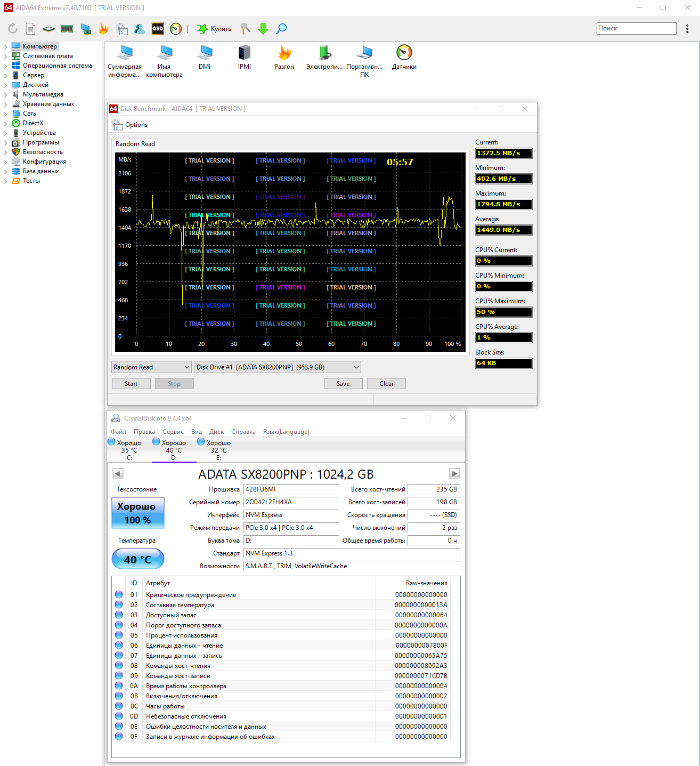
Task: Click the network card toolbar icon
Action: pos(86,29)
